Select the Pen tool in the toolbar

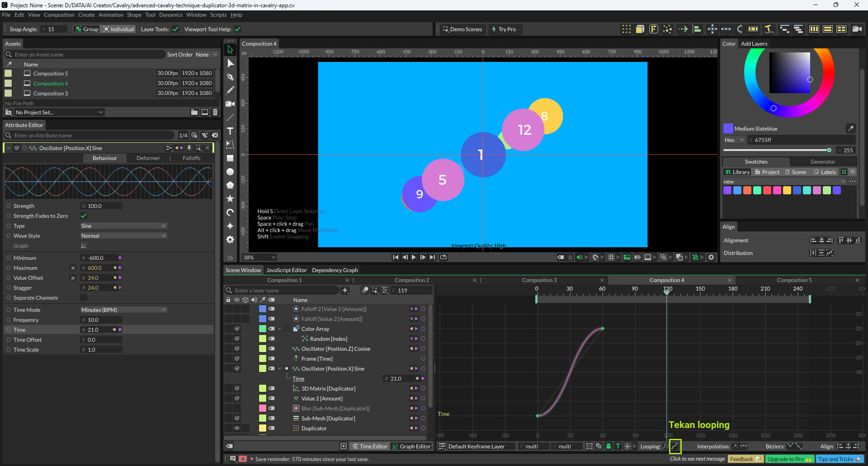(230, 77)
